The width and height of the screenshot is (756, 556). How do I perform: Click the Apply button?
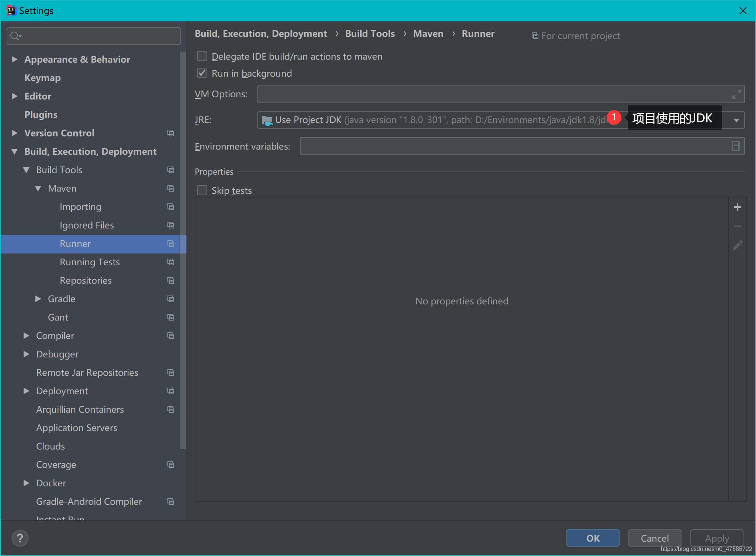click(x=717, y=538)
